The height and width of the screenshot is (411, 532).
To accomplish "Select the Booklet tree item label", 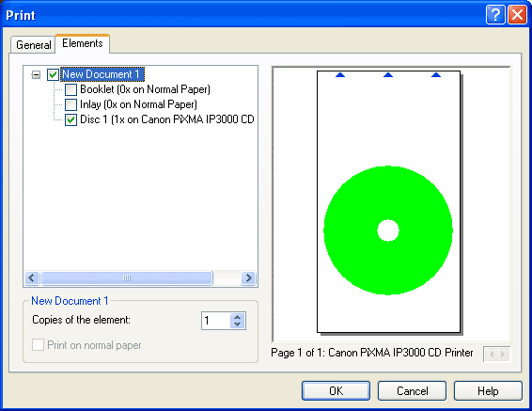I will click(145, 89).
